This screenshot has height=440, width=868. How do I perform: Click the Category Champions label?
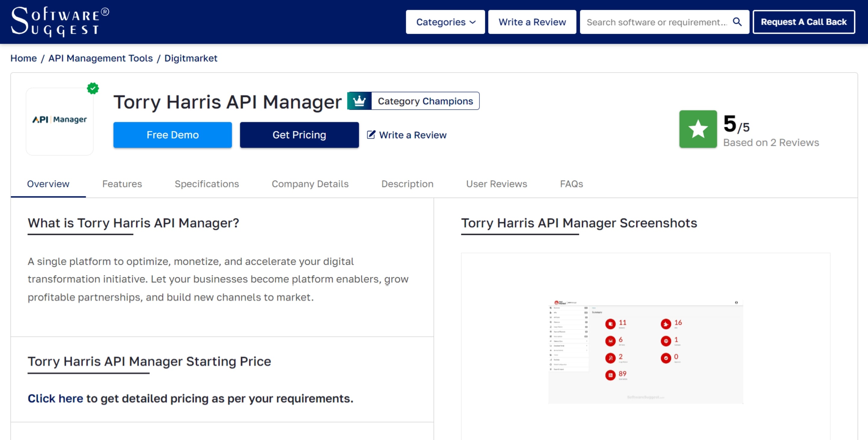pos(425,101)
